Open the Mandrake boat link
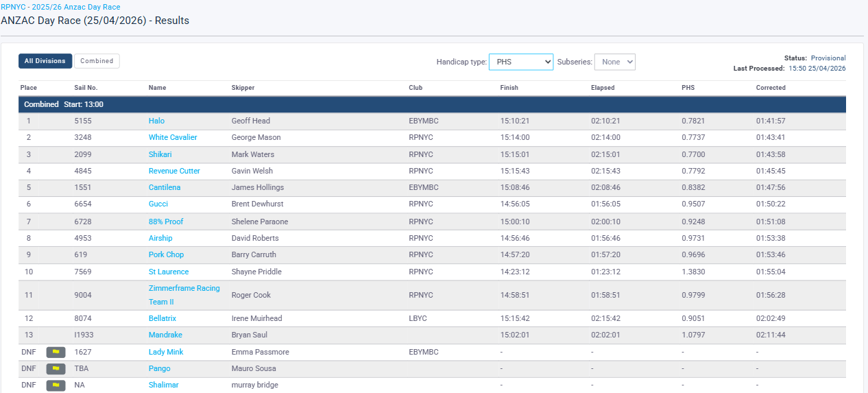The width and height of the screenshot is (868, 393). [164, 335]
